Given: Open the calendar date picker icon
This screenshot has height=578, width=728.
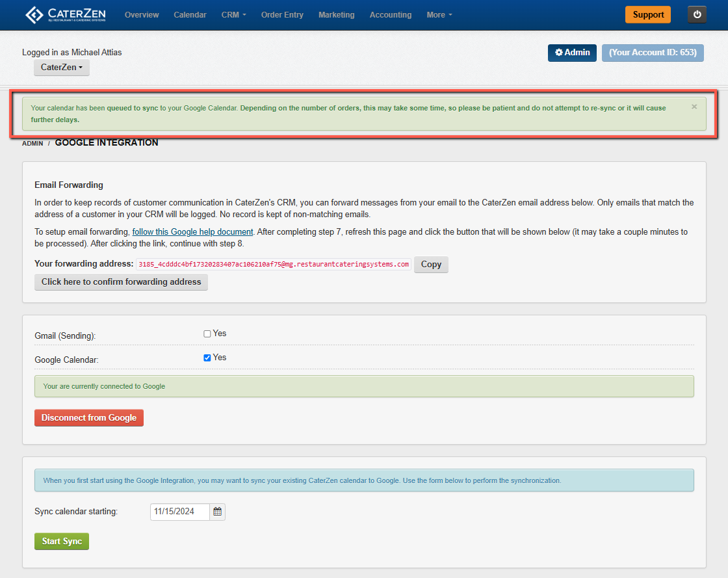Looking at the screenshot, I should 217,512.
